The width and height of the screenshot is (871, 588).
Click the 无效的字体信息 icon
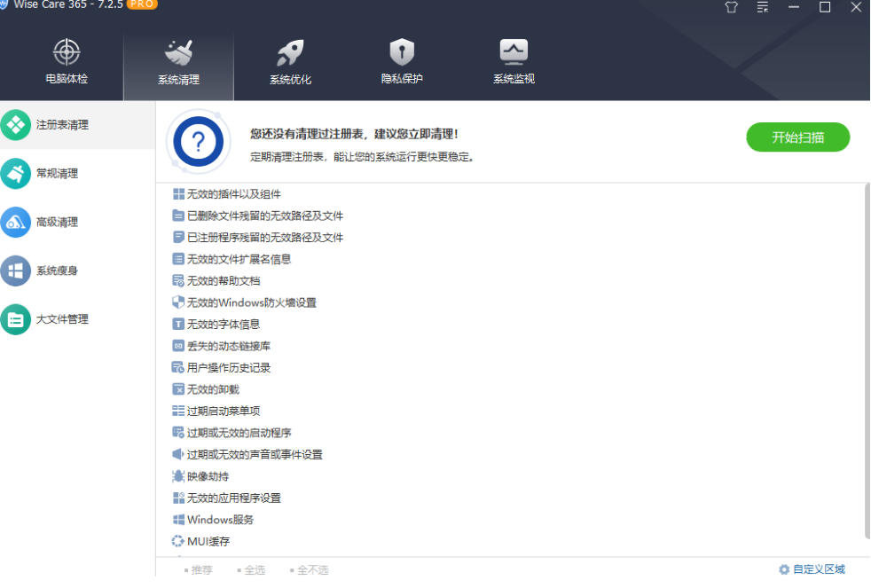178,324
